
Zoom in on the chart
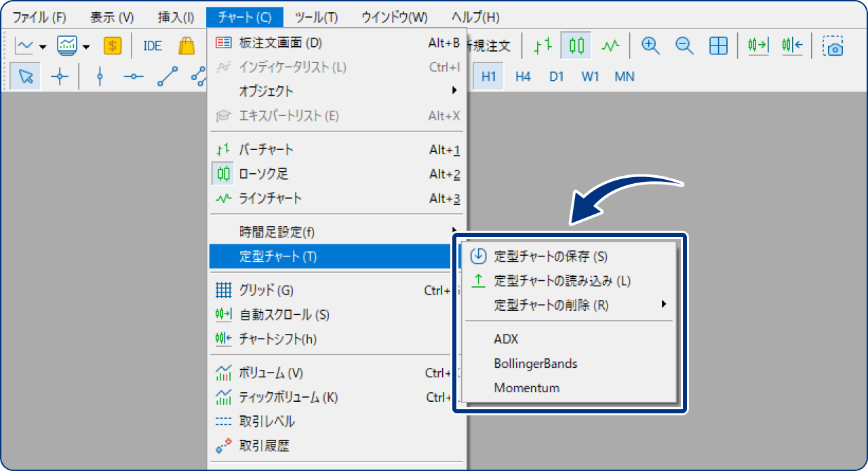click(650, 46)
